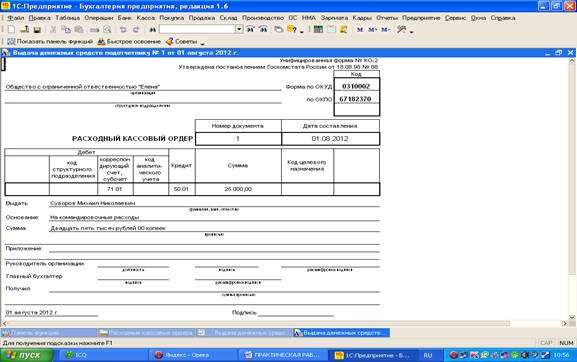Switch to ПРАКТИЧЕСКАЯ РАБ... taskbar button

282,355
